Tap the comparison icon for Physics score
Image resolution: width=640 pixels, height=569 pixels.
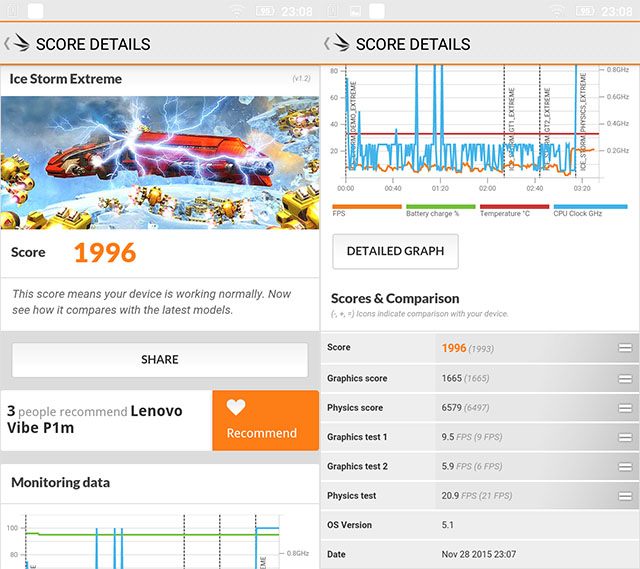pos(625,408)
